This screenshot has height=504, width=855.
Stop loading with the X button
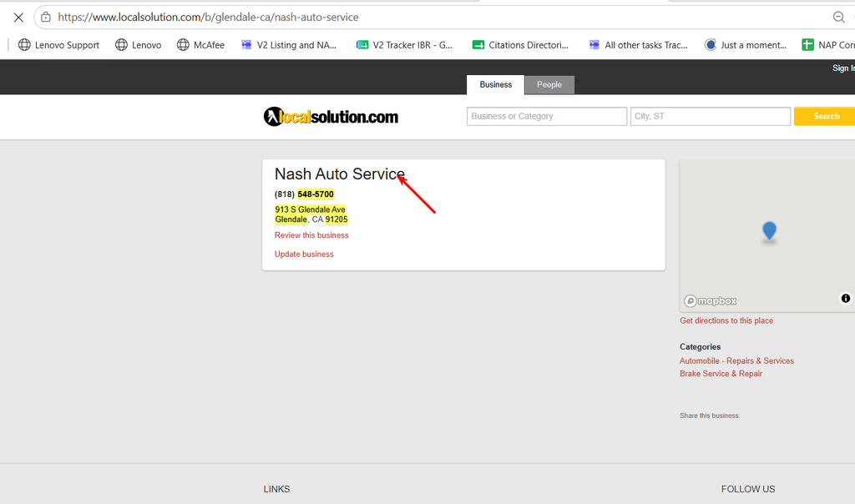click(x=18, y=18)
